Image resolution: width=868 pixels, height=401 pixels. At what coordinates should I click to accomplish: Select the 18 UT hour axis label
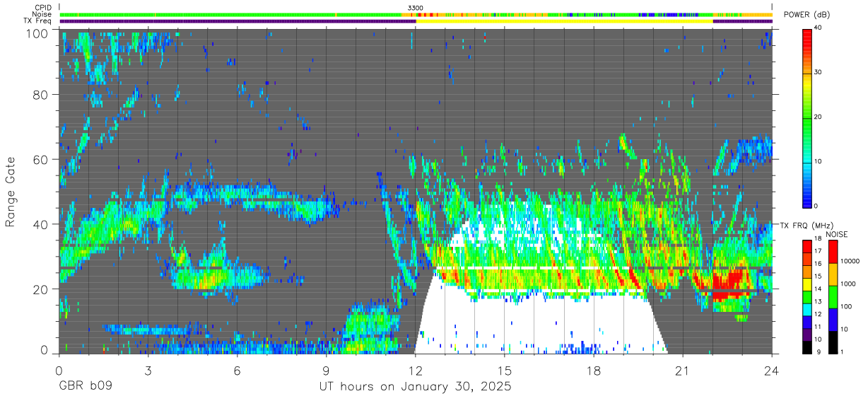(594, 371)
